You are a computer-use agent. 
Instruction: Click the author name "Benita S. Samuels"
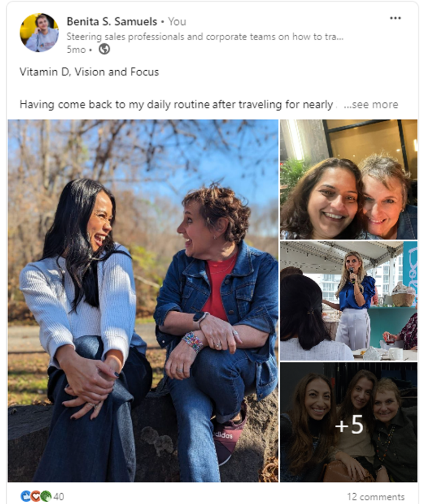tap(111, 21)
